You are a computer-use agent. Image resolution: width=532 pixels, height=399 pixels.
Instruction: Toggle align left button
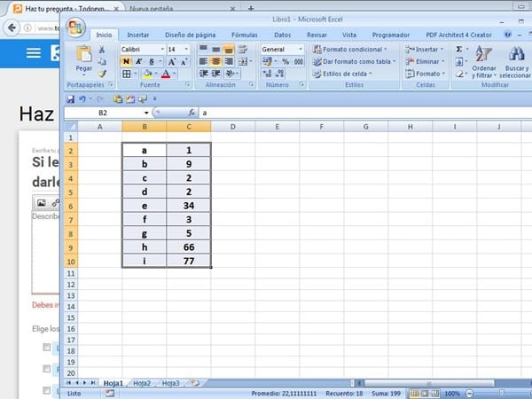pyautogui.click(x=203, y=61)
